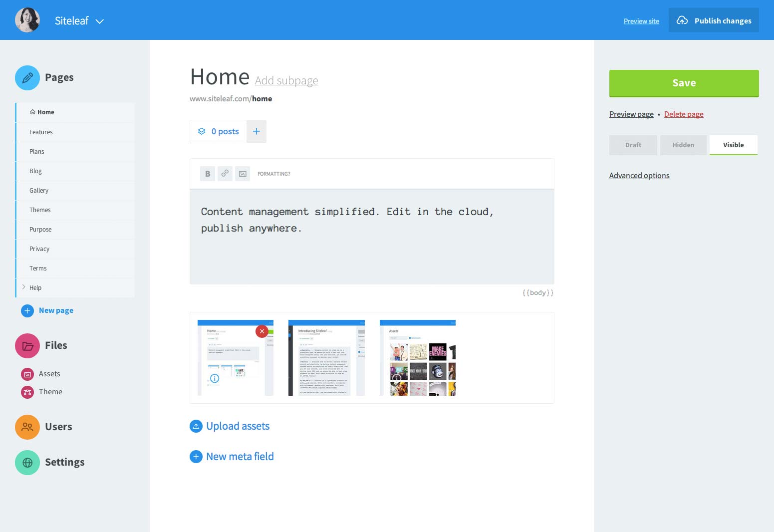Open the Purpose page
The width and height of the screenshot is (774, 532).
75,230
